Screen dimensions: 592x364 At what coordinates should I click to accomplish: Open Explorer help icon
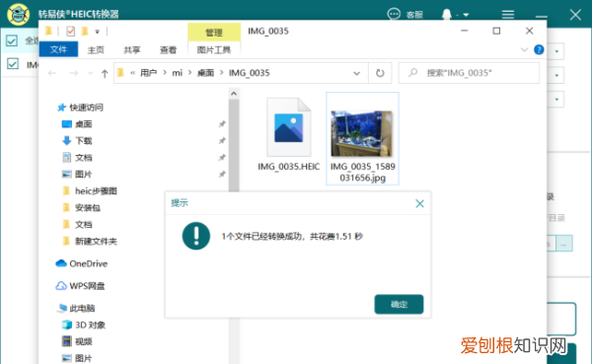[539, 49]
